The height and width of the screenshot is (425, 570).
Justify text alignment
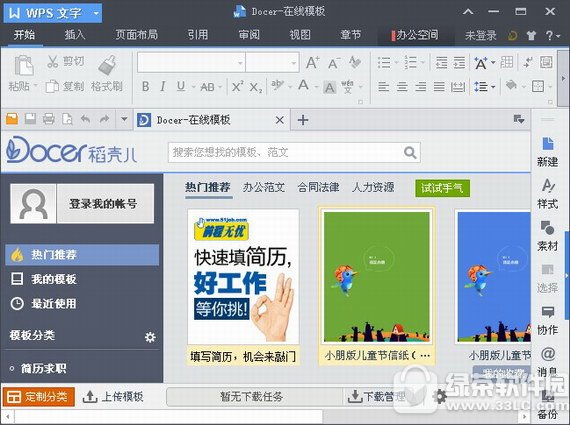[439, 87]
